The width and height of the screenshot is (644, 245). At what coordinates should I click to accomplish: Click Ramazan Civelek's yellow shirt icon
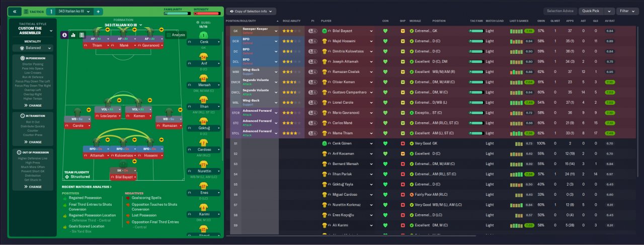pos(325,72)
